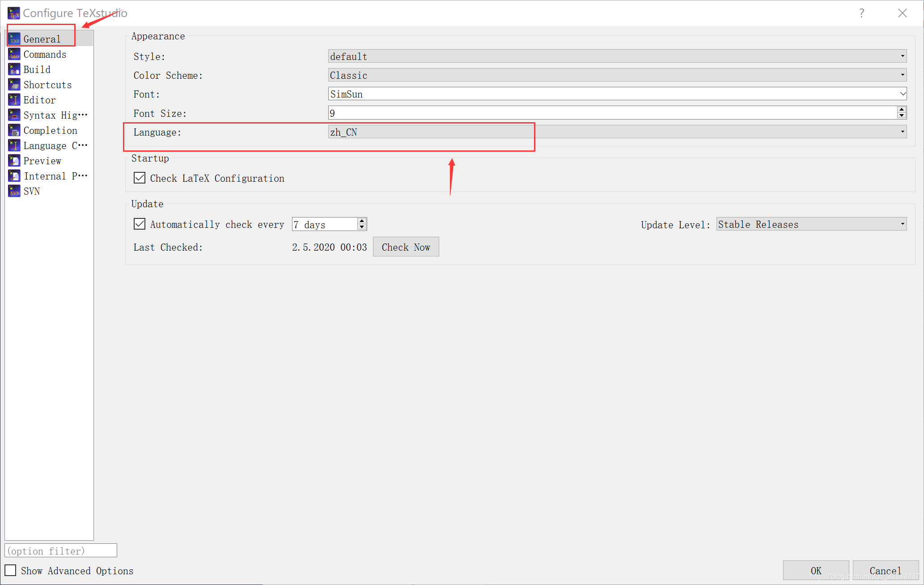Click the SVN section icon
Image resolution: width=924 pixels, height=585 pixels.
(x=14, y=192)
